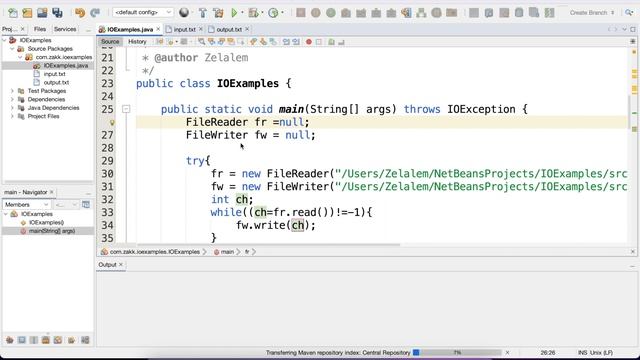Switch to Source view button
Viewport: 640px width, 360px height.
click(110, 42)
